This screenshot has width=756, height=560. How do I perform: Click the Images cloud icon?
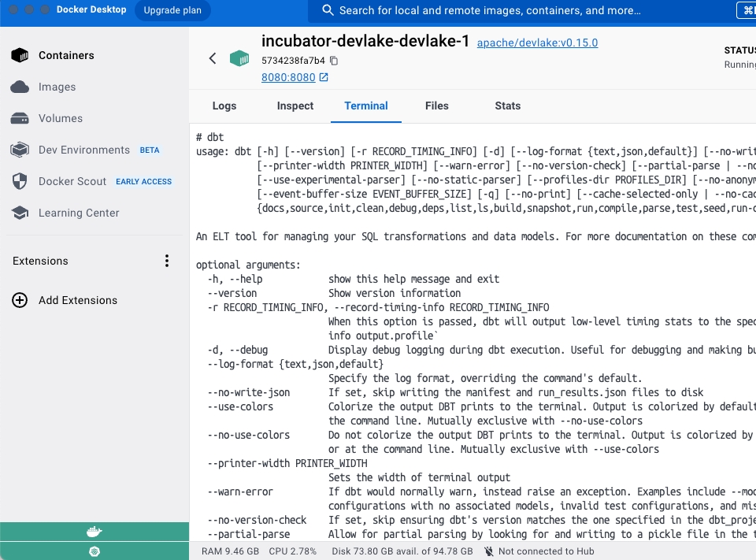[20, 87]
